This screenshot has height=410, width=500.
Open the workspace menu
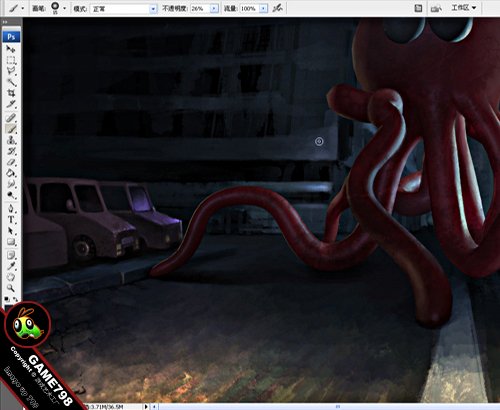pyautogui.click(x=464, y=8)
